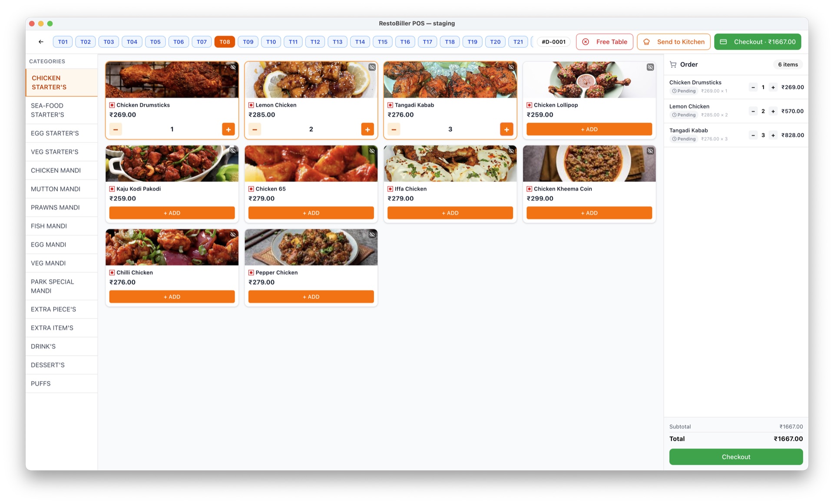Image resolution: width=834 pixels, height=504 pixels.
Task: Add one Tangadi Kabab in order panel
Action: point(773,135)
